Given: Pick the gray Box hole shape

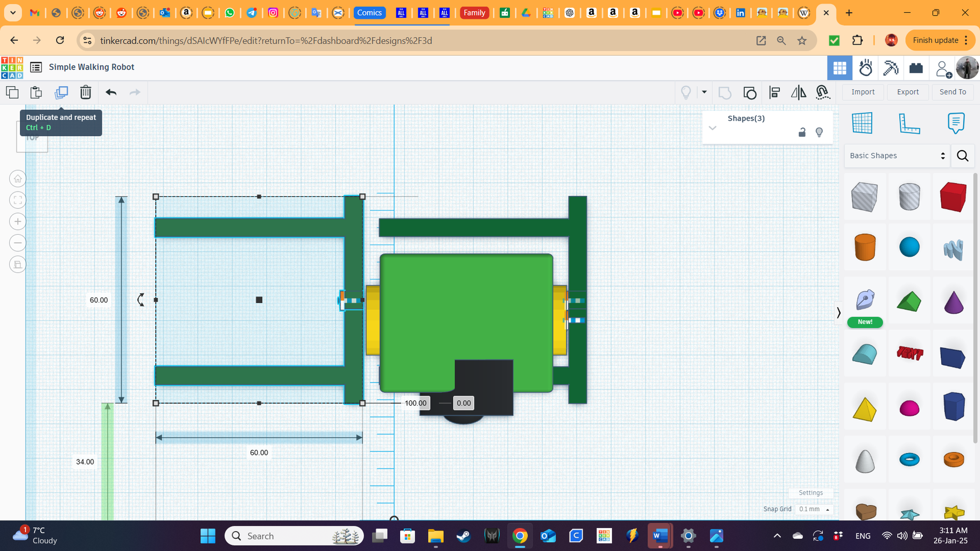Looking at the screenshot, I should 865,196.
